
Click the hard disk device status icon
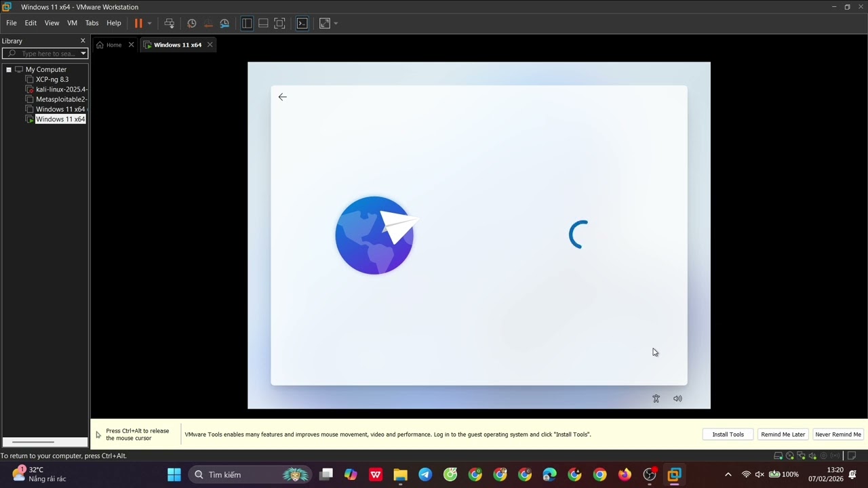click(x=778, y=455)
